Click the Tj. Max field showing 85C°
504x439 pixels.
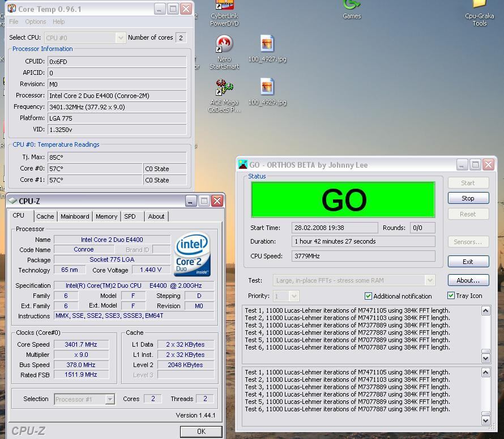[117, 157]
